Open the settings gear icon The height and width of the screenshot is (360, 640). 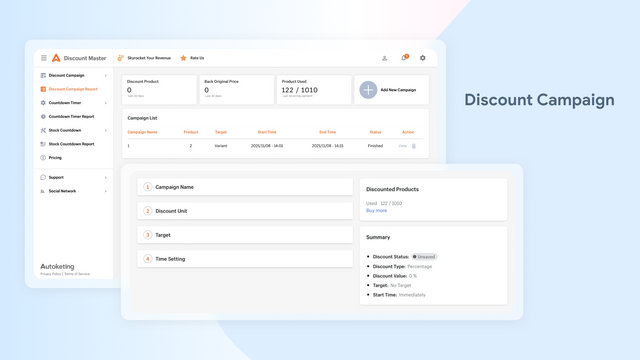pyautogui.click(x=422, y=58)
